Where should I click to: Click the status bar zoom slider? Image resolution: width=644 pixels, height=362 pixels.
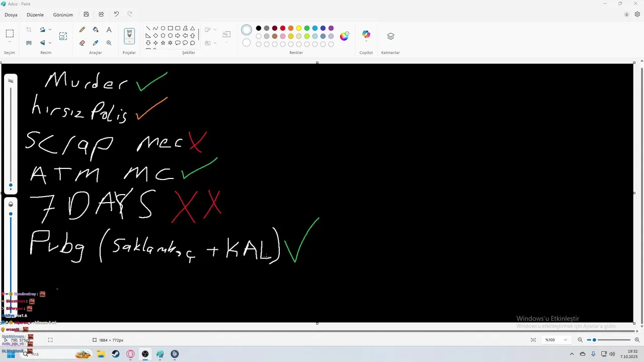[x=608, y=340]
